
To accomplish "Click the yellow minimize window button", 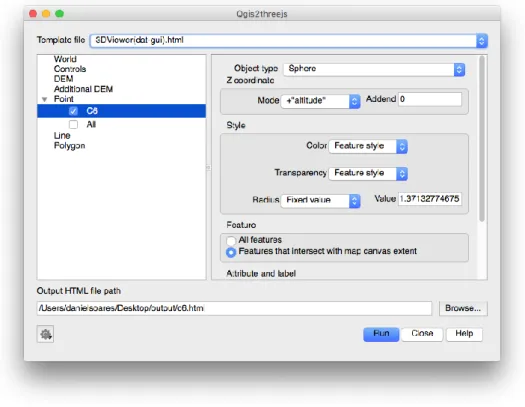I will [46, 14].
